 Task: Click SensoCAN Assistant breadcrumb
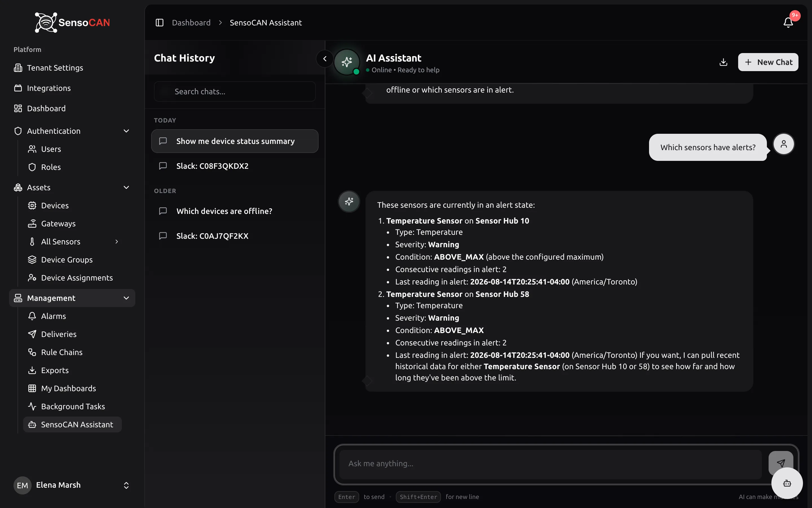(x=266, y=23)
